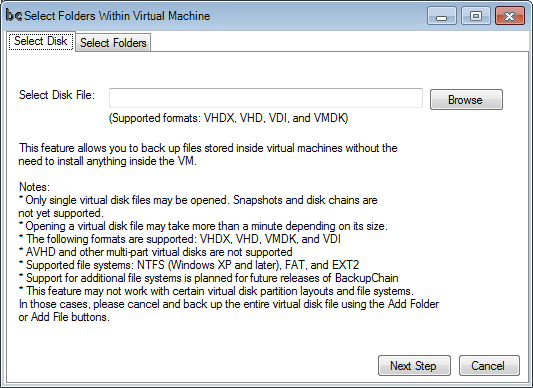Close the dialog with the red X
This screenshot has height=388, width=533.
click(x=510, y=16)
